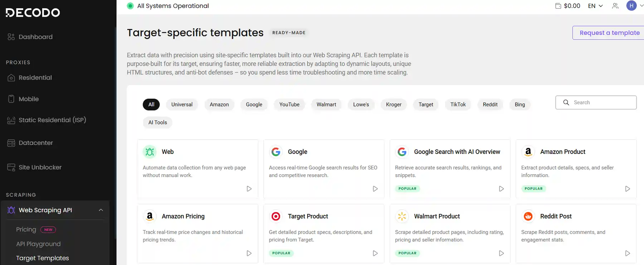This screenshot has height=265, width=644.
Task: Run the Web template play icon
Action: pos(249,189)
